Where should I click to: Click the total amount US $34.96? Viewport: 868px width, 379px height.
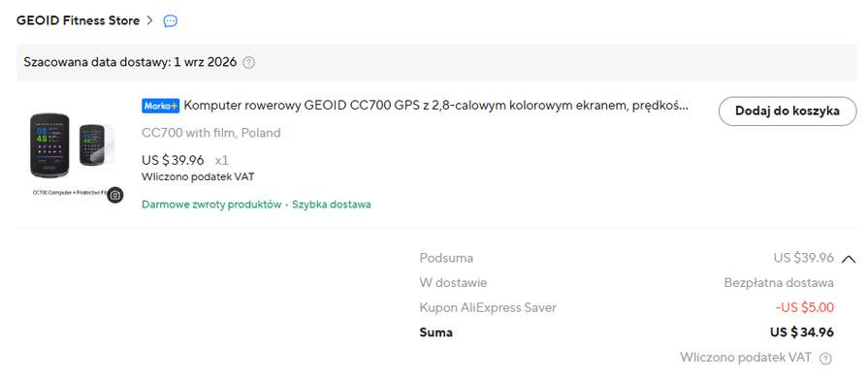(x=802, y=332)
